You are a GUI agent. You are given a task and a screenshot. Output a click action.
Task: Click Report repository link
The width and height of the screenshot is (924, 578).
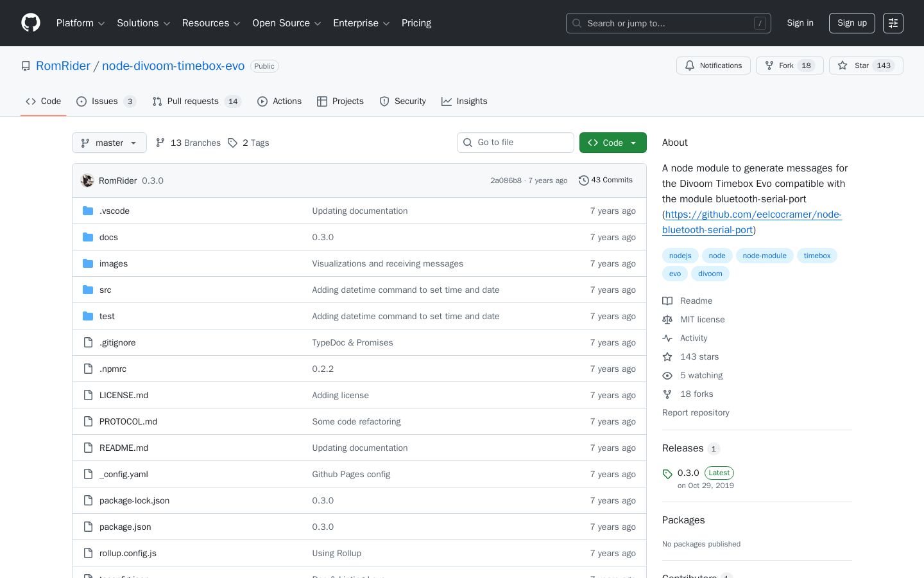coord(696,412)
